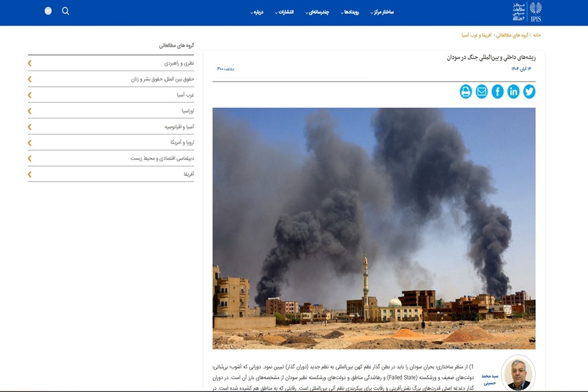Expand the غرب آسیا sidebar category

[x=30, y=95]
